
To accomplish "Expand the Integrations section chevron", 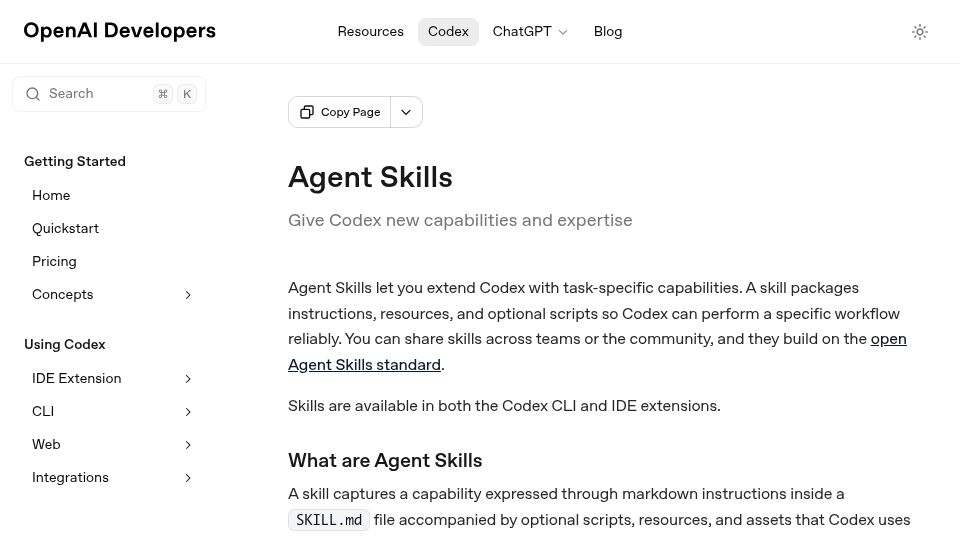I will click(188, 478).
